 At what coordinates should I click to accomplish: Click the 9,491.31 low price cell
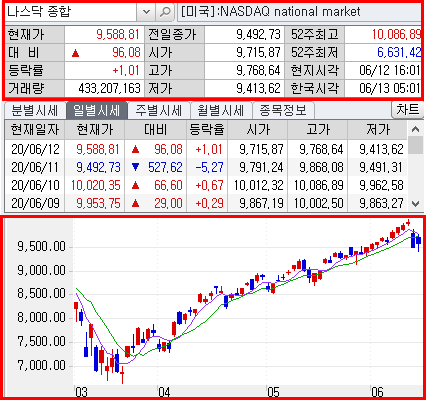click(381, 167)
